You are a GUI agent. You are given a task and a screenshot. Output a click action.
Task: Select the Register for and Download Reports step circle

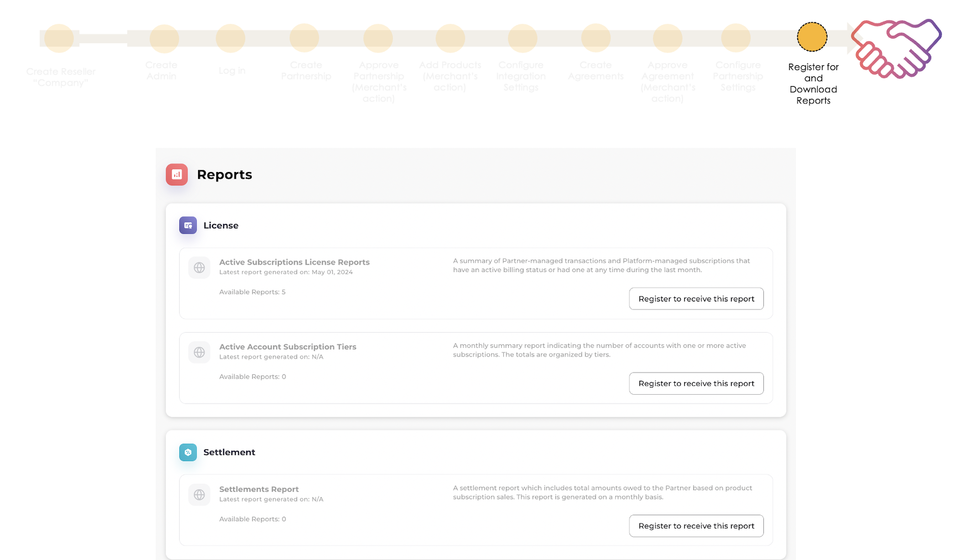(812, 37)
